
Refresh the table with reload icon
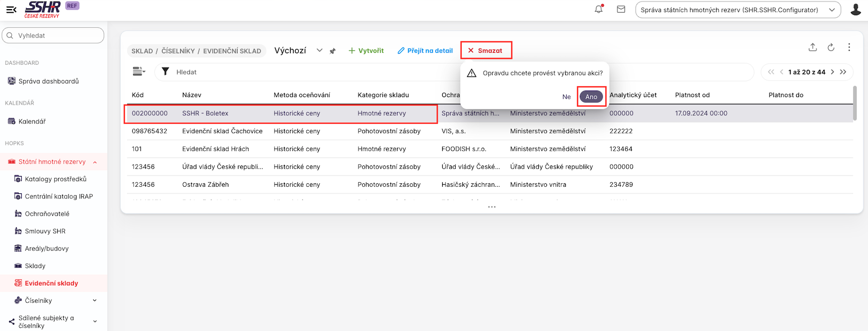click(831, 47)
